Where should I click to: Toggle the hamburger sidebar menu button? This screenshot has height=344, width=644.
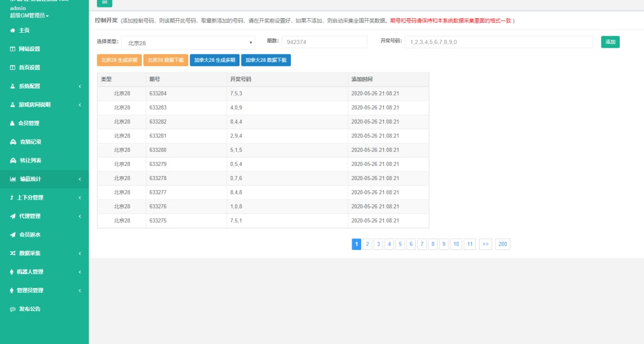point(104,3)
